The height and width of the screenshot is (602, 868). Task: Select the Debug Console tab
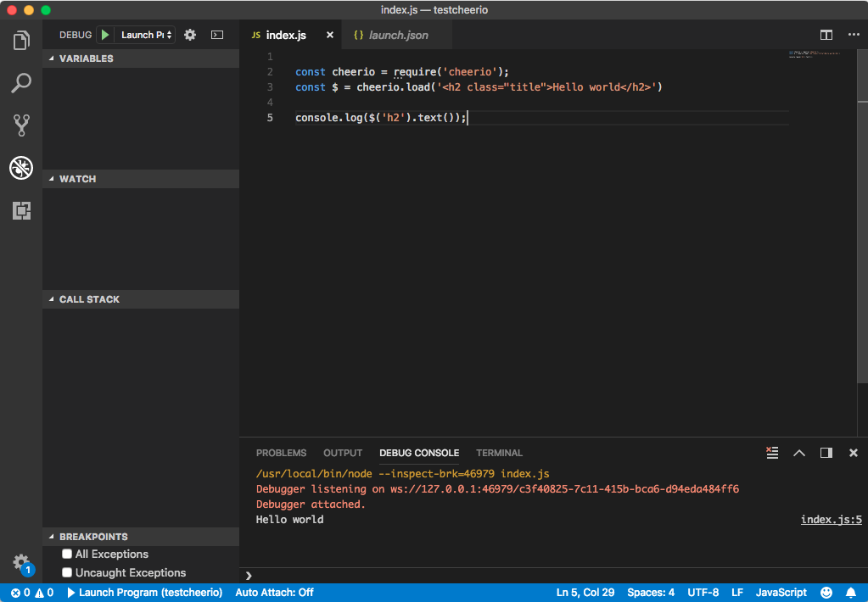point(419,453)
